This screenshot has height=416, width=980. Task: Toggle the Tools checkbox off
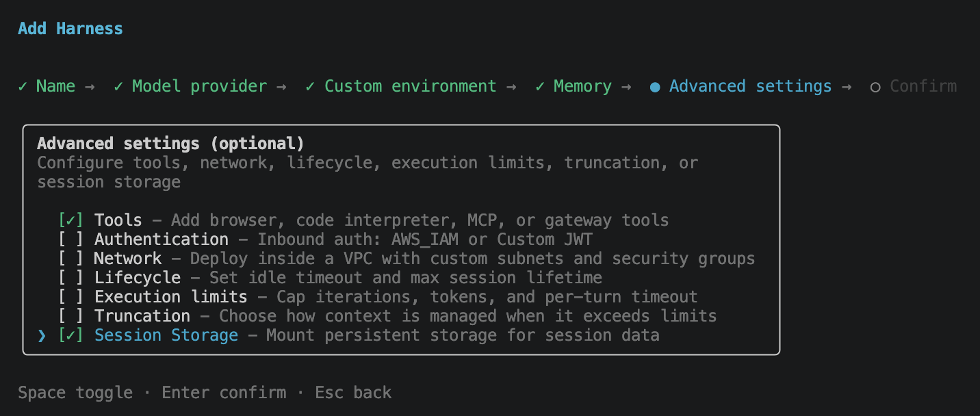(x=72, y=220)
